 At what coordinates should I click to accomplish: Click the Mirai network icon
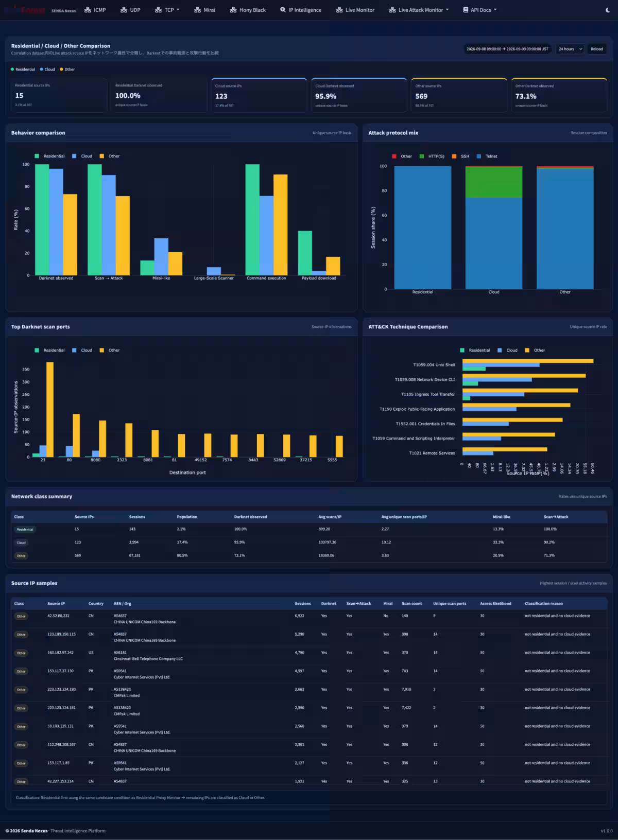click(197, 10)
